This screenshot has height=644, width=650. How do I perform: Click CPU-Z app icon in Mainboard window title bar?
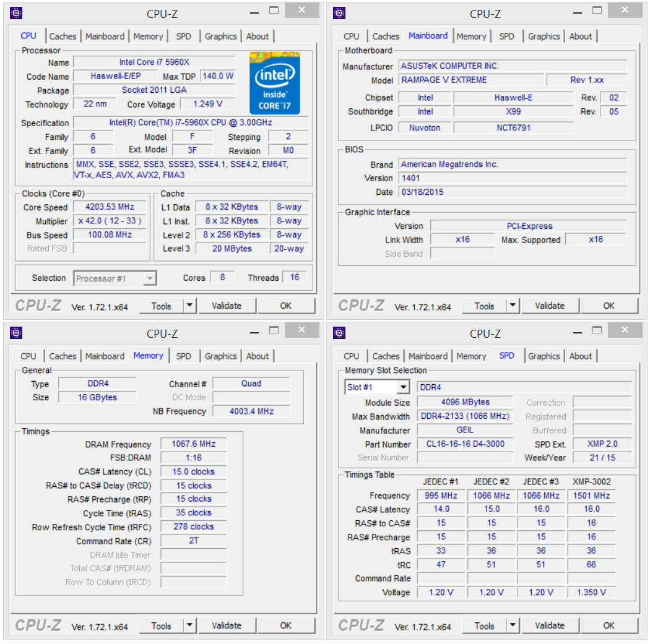tap(339, 13)
